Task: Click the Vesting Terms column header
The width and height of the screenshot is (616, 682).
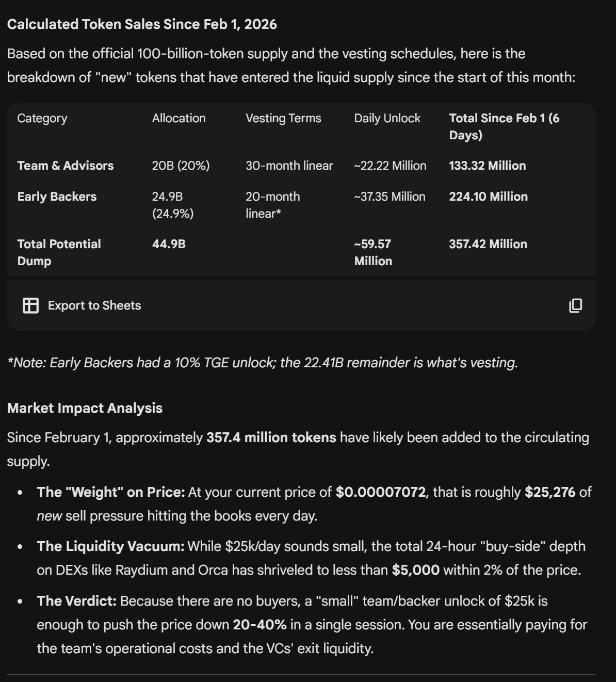Action: click(x=283, y=118)
